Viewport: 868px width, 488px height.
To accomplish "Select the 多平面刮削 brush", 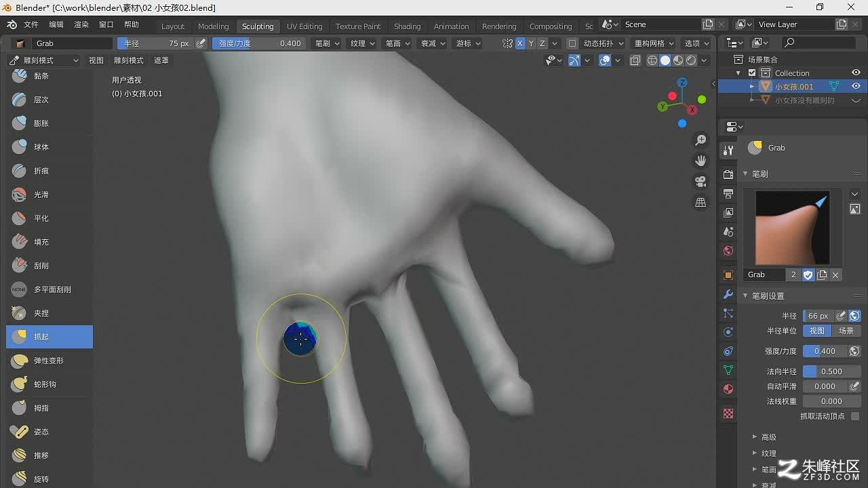I will pyautogui.click(x=49, y=289).
